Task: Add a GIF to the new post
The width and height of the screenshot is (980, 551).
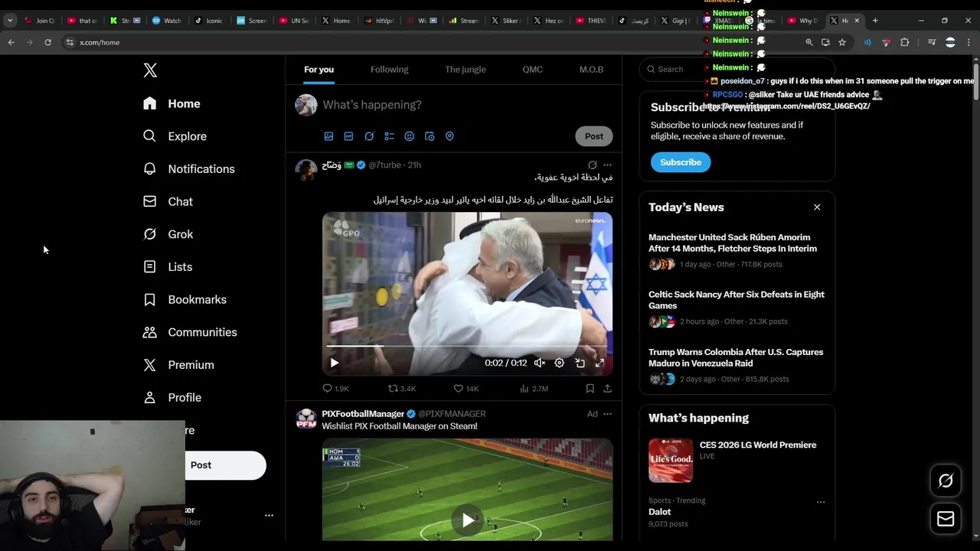Action: tap(348, 136)
